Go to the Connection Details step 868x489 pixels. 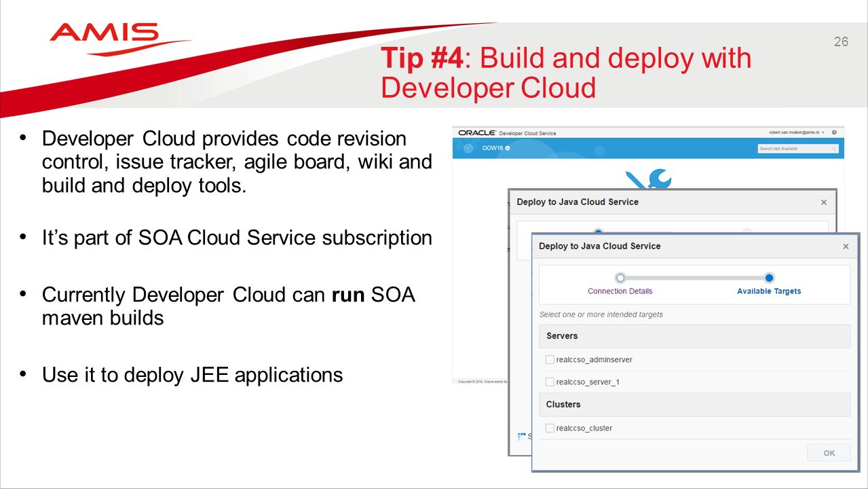click(620, 291)
